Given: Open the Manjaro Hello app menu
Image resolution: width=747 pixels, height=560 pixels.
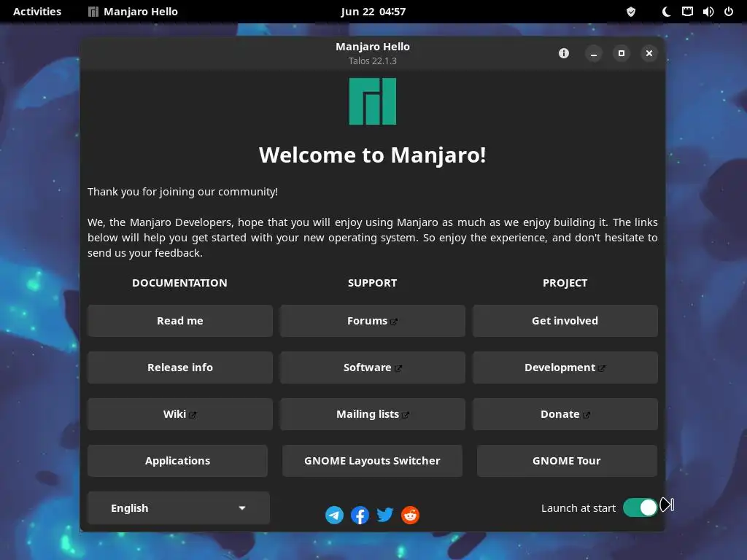Looking at the screenshot, I should tap(133, 12).
